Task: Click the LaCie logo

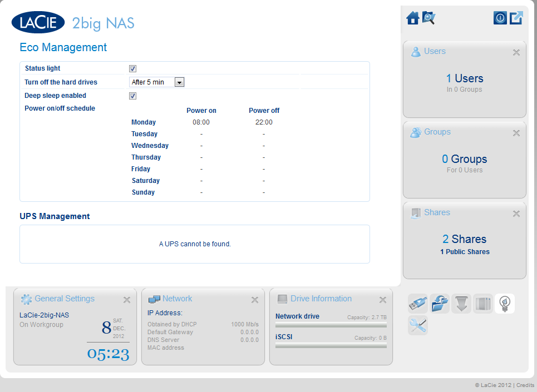Action: [x=38, y=23]
